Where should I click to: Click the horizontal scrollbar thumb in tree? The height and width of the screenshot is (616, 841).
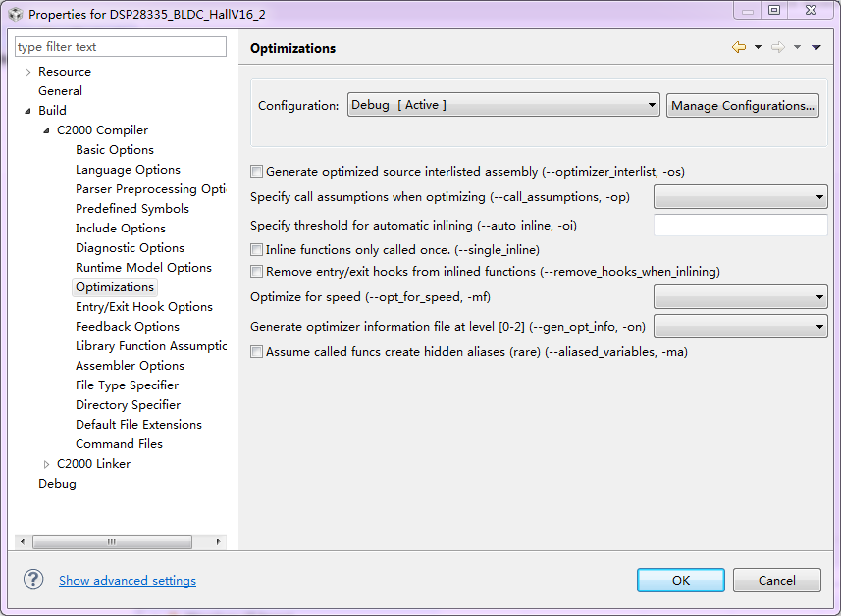[x=112, y=541]
